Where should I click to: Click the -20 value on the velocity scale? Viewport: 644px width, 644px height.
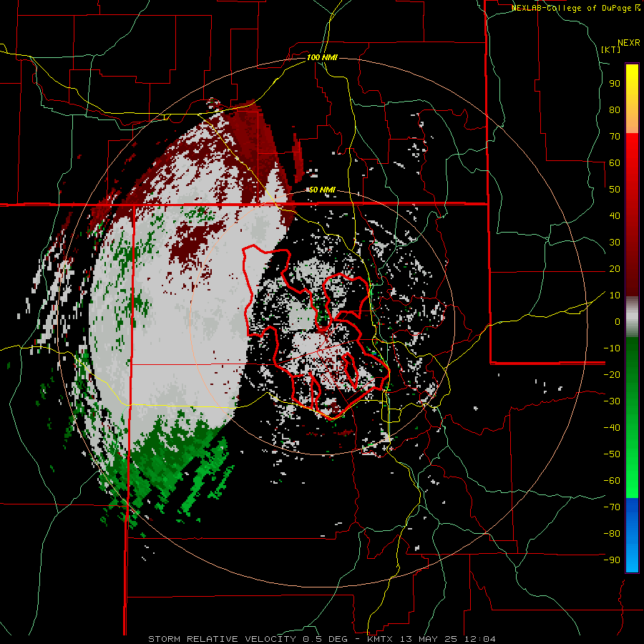(612, 375)
